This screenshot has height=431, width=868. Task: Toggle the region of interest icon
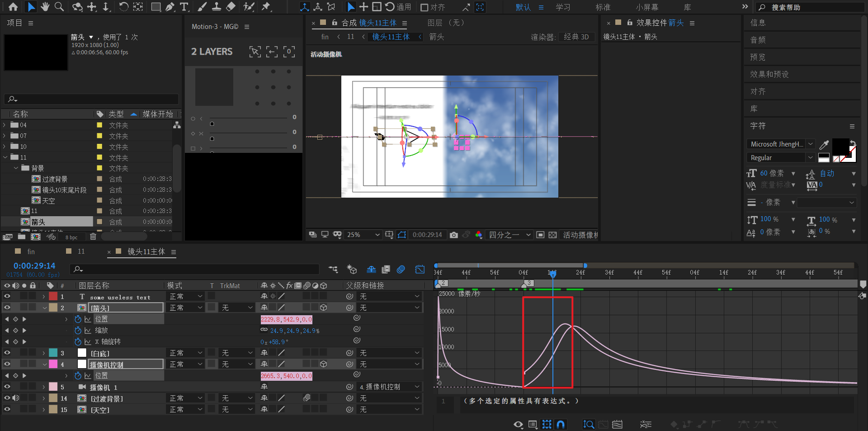tap(540, 235)
